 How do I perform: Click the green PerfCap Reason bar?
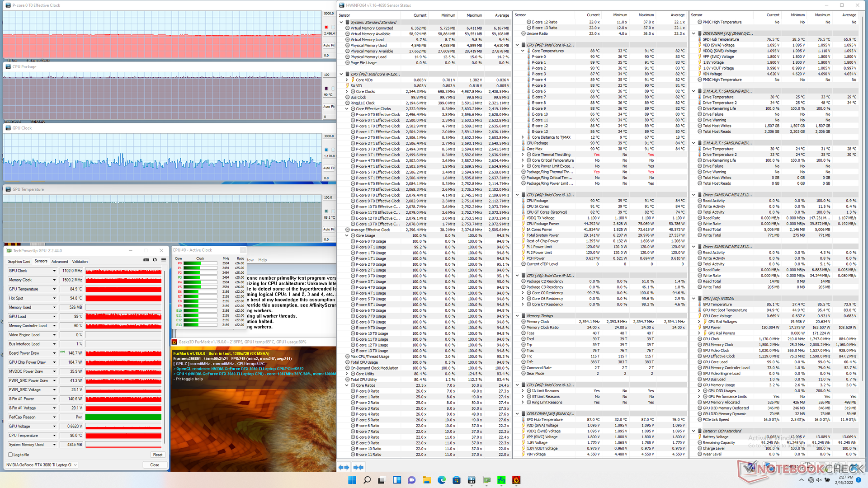(123, 417)
